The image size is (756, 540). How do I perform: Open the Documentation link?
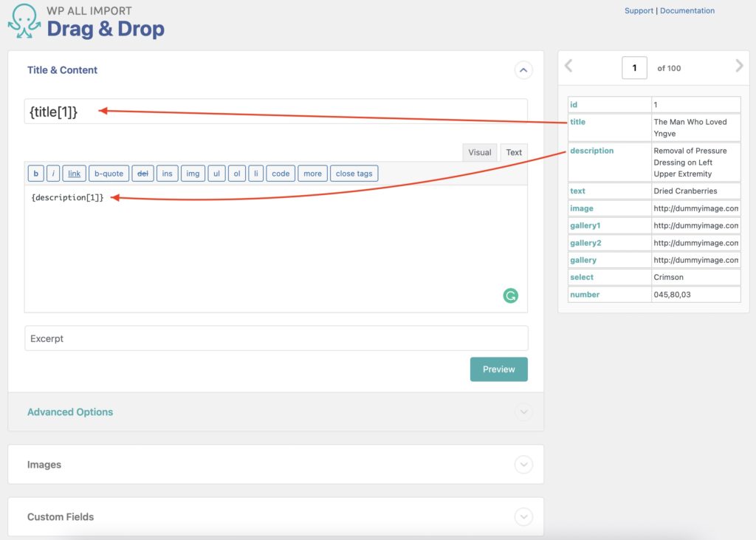coord(687,10)
